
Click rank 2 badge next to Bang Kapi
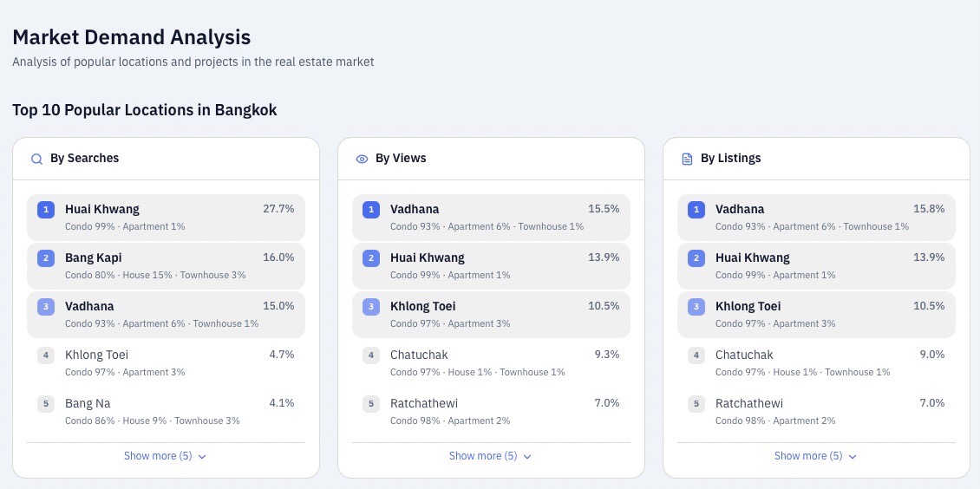tap(46, 258)
